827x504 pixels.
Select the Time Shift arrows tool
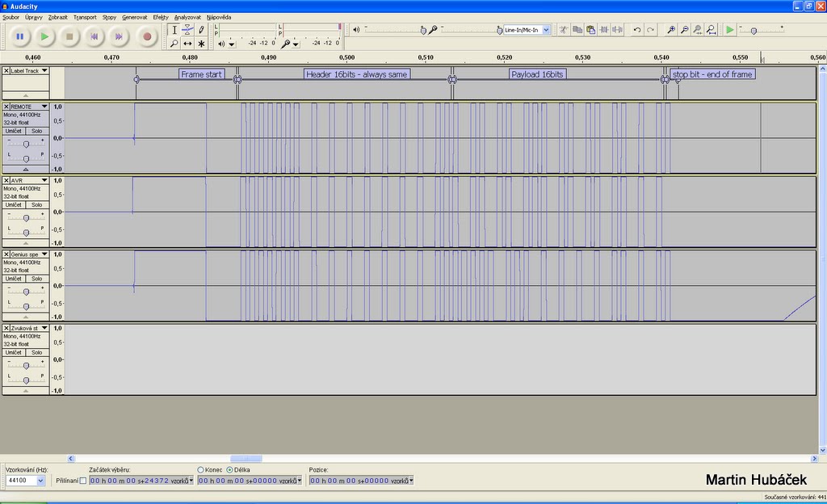coord(187,44)
